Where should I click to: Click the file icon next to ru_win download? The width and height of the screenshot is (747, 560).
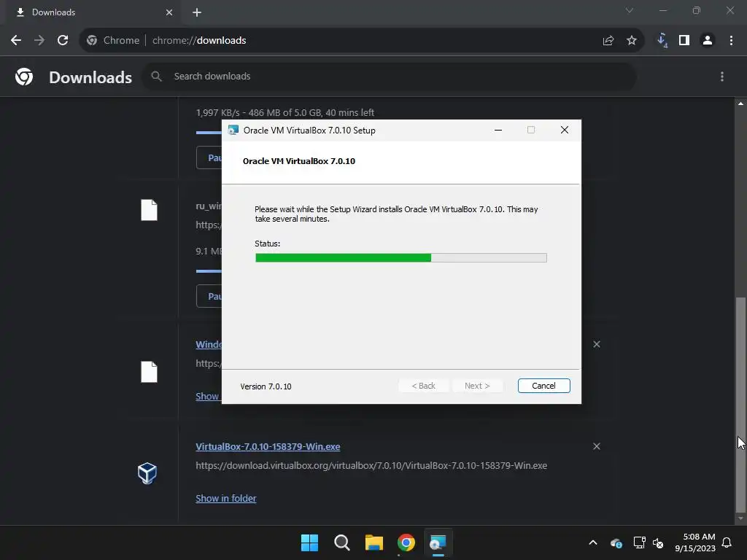(149, 210)
